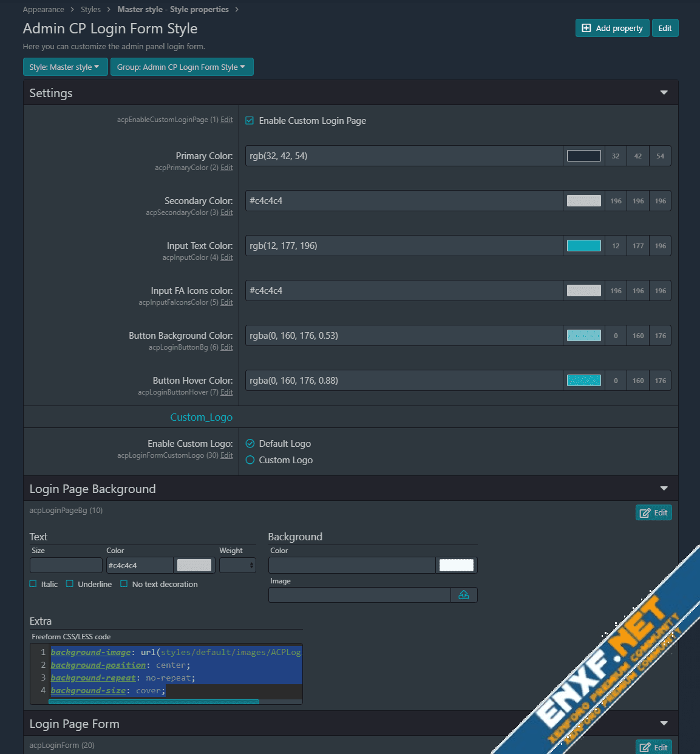
Task: Click the Input Text Color swatch
Action: pos(583,246)
